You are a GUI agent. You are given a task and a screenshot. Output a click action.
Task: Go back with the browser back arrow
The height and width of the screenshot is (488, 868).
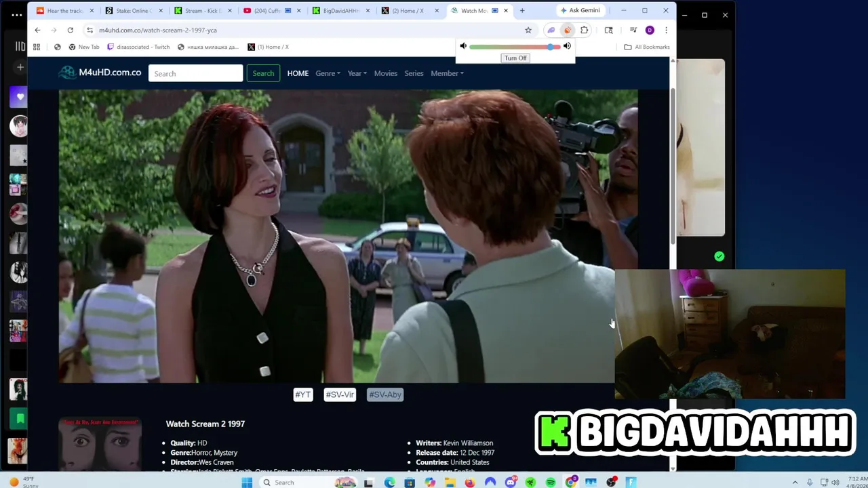(x=37, y=30)
